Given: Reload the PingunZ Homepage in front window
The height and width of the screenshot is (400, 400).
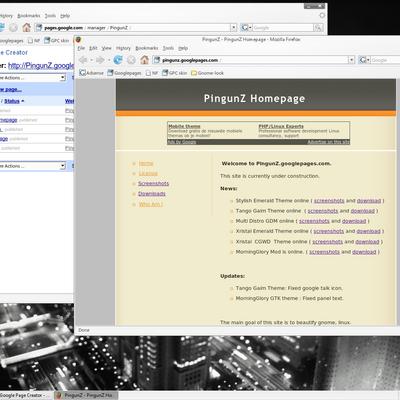Looking at the screenshot, I should pos(118,60).
